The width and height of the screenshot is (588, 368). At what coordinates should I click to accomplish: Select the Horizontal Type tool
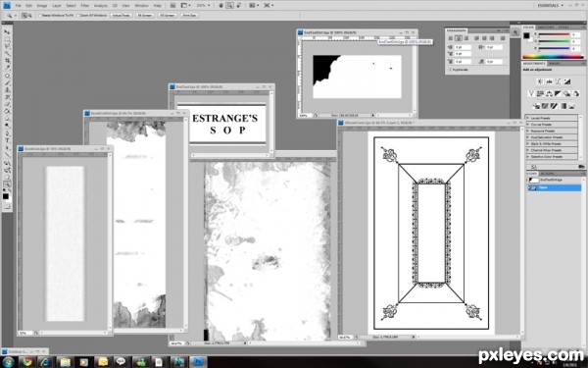pyautogui.click(x=7, y=140)
